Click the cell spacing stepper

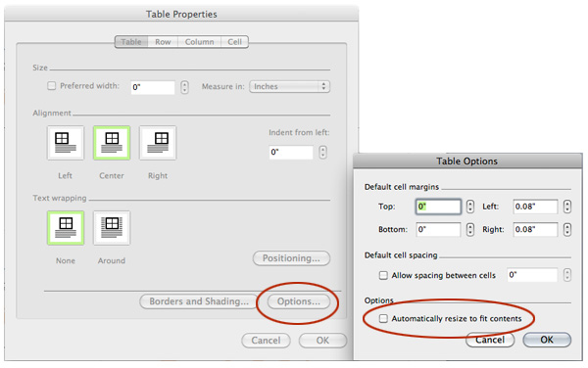[567, 275]
